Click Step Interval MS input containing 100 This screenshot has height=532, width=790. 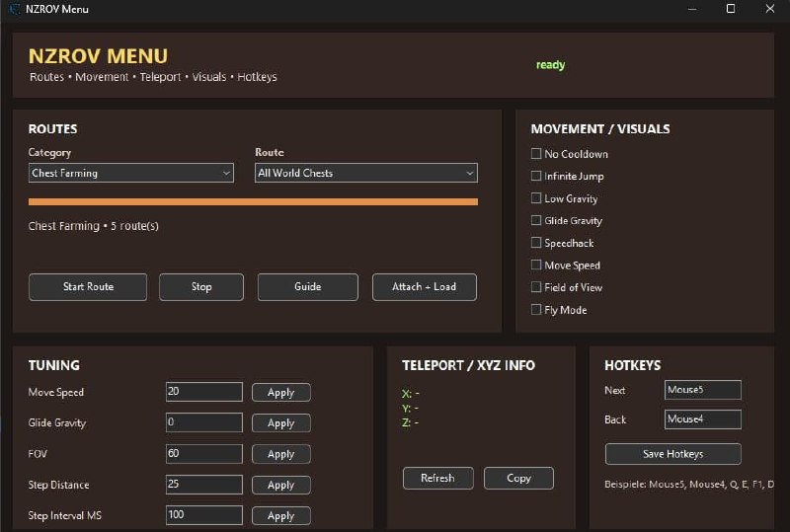[204, 515]
